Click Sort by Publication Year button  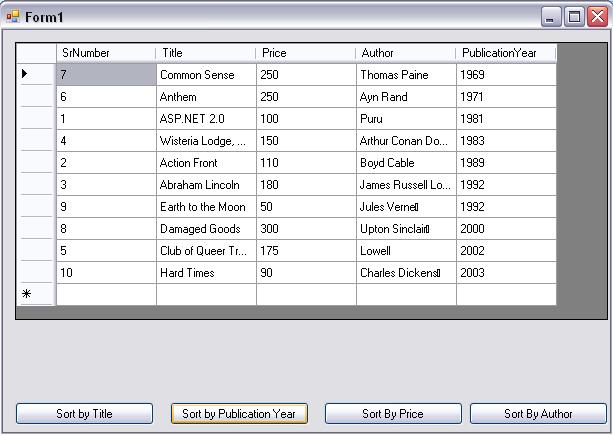click(239, 414)
